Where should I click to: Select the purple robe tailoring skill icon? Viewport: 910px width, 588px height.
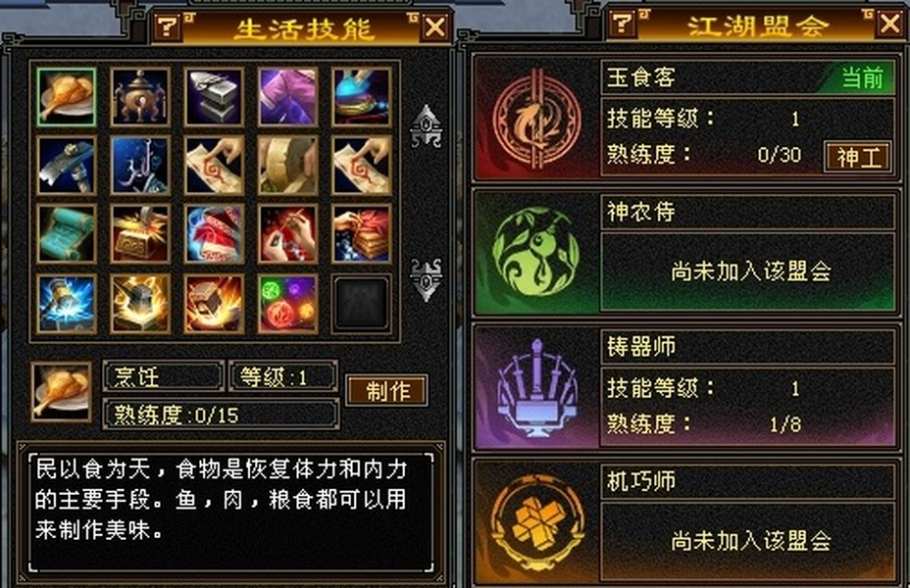click(288, 97)
